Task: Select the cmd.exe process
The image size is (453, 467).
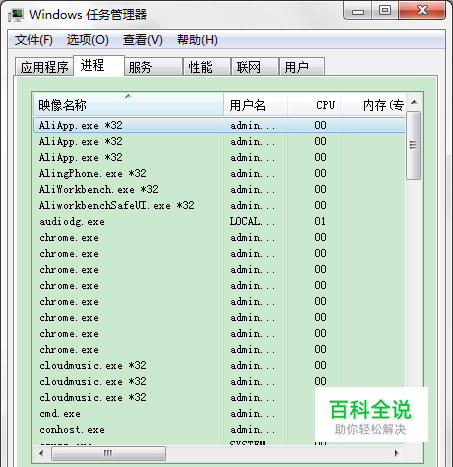Action: point(219,414)
